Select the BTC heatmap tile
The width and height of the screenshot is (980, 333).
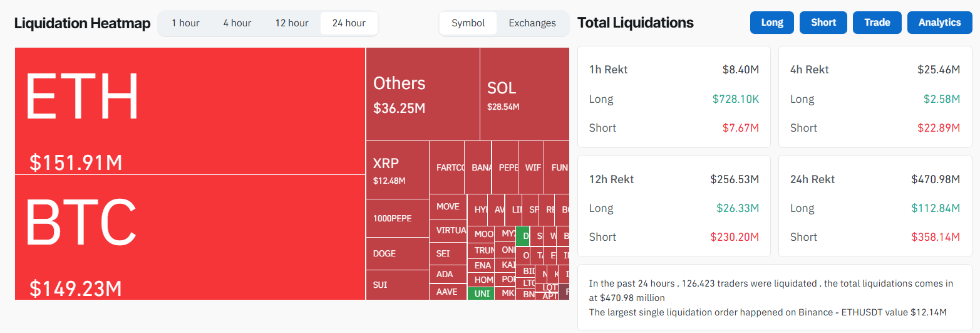pyautogui.click(x=190, y=237)
